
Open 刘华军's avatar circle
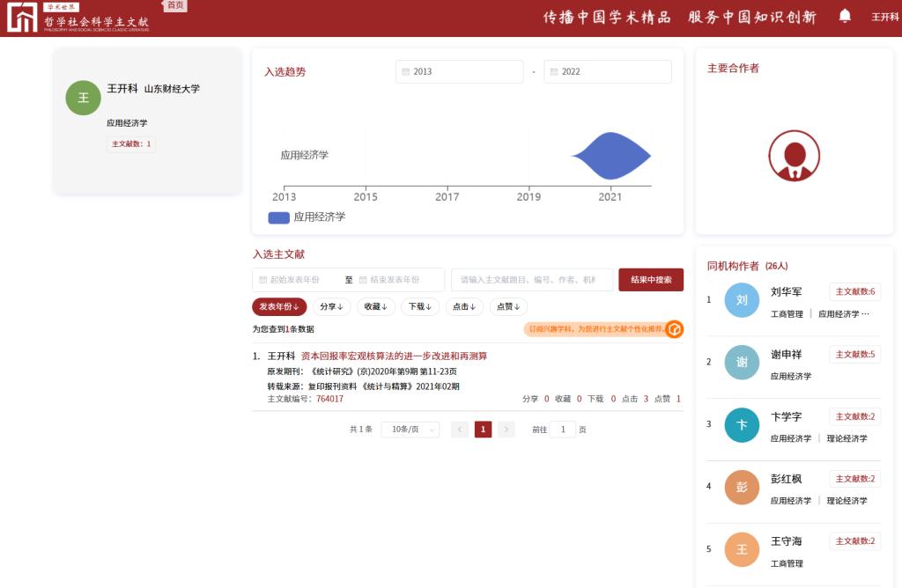click(x=742, y=300)
